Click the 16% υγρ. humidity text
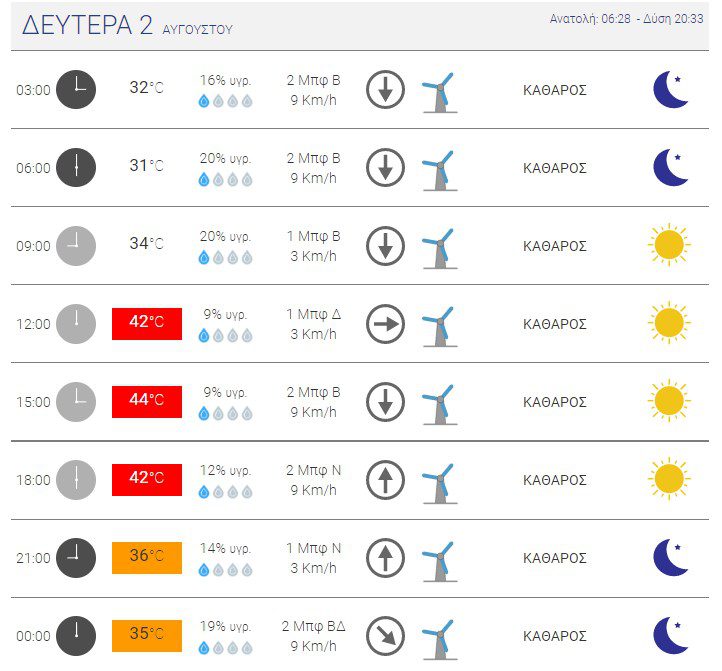The width and height of the screenshot is (722, 671). pos(225,80)
